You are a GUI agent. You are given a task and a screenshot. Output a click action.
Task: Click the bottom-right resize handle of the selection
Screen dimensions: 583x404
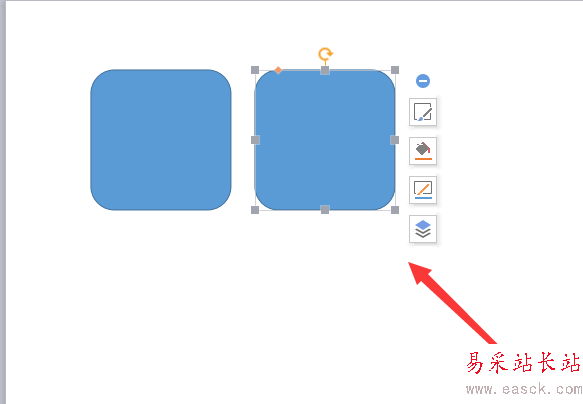395,210
